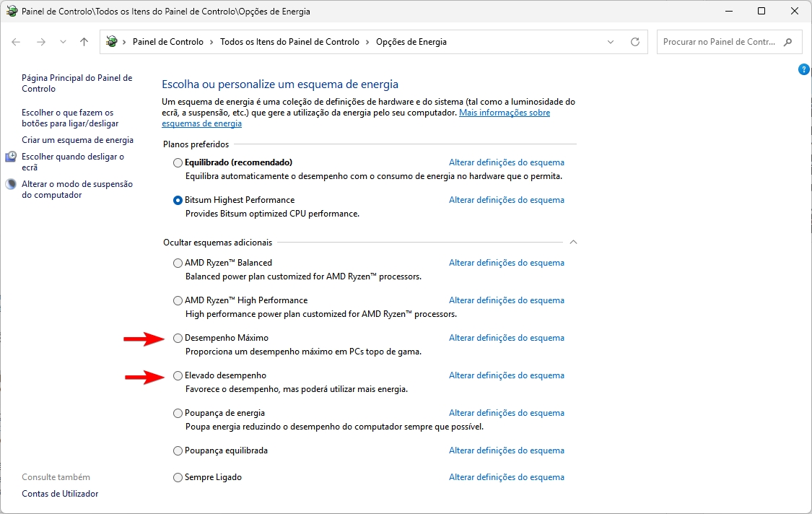Viewport: 812px width, 514px height.
Task: Select the Elevado desempenho radio button
Action: 178,375
